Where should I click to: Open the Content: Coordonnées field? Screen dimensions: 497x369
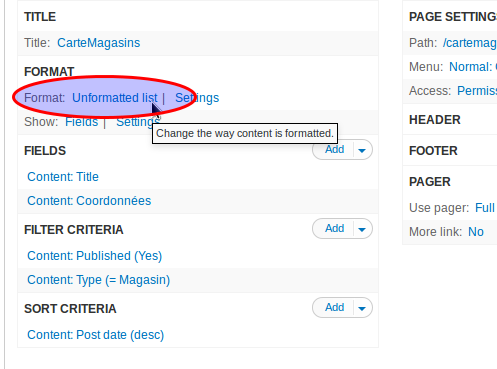point(89,201)
